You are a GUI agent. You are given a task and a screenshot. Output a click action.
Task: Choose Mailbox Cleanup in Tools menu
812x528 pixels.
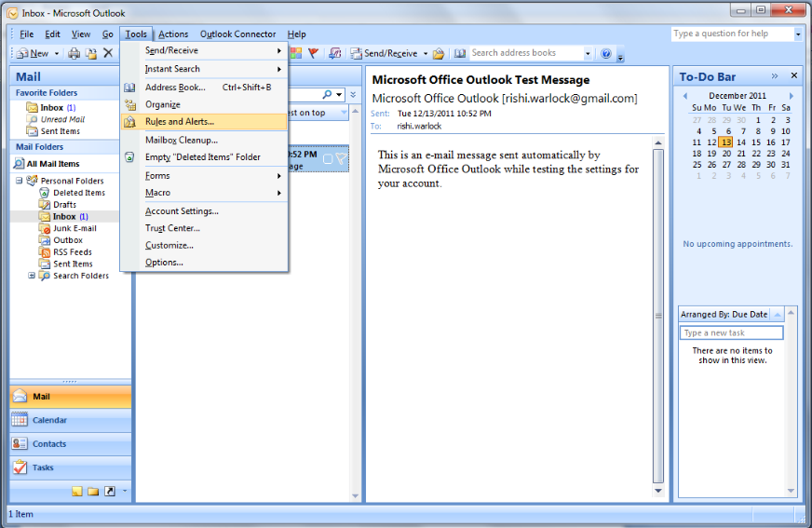204,141
